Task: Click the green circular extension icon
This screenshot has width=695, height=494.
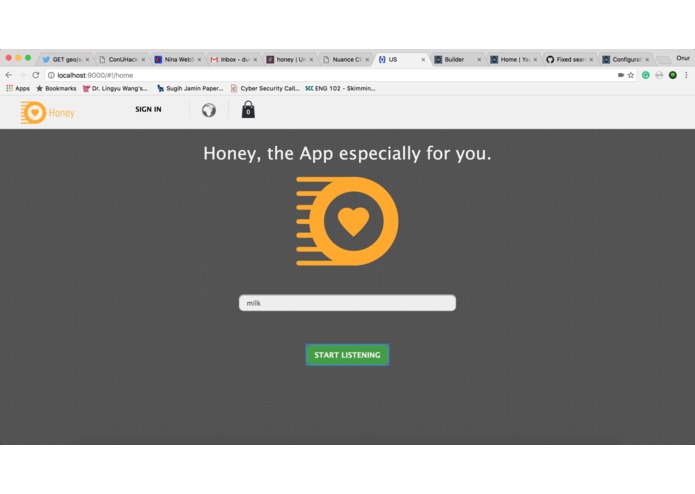Action: pyautogui.click(x=673, y=75)
